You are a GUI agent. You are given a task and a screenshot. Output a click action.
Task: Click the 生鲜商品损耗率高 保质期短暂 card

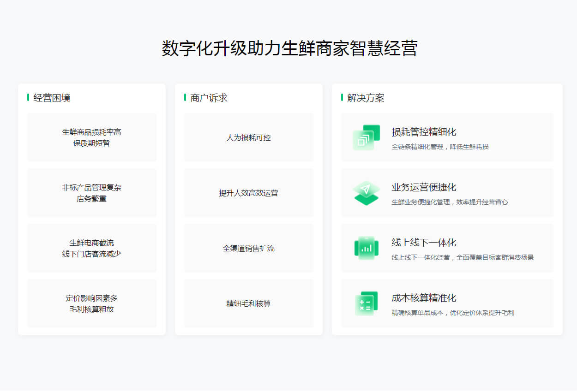tap(92, 137)
